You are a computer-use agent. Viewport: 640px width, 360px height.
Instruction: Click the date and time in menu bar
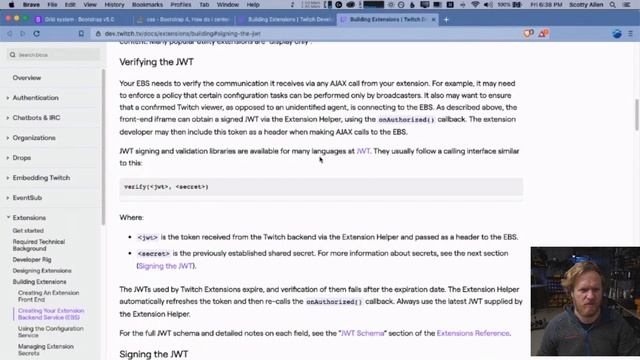pos(546,5)
